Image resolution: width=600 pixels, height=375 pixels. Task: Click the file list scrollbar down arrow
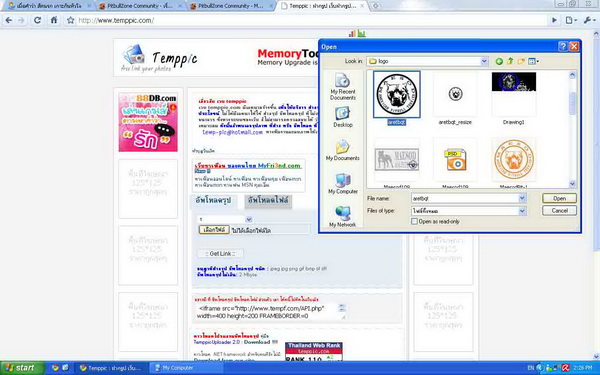572,184
